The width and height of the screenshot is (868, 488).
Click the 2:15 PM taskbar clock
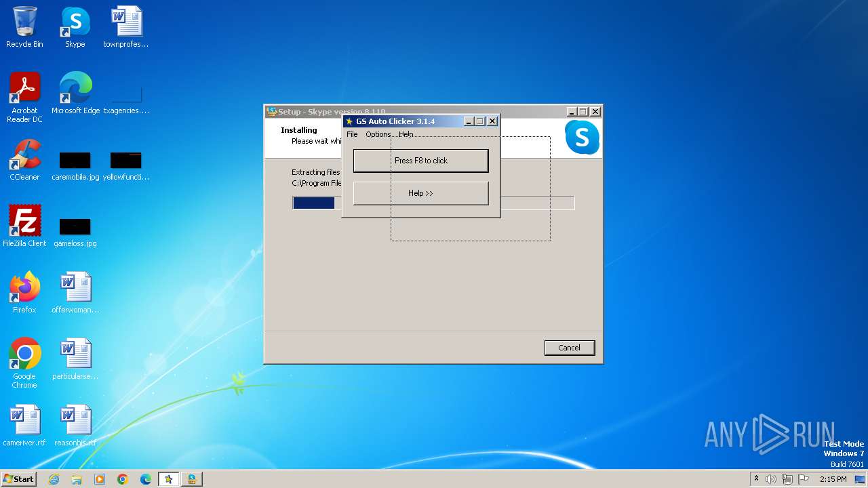tap(833, 479)
